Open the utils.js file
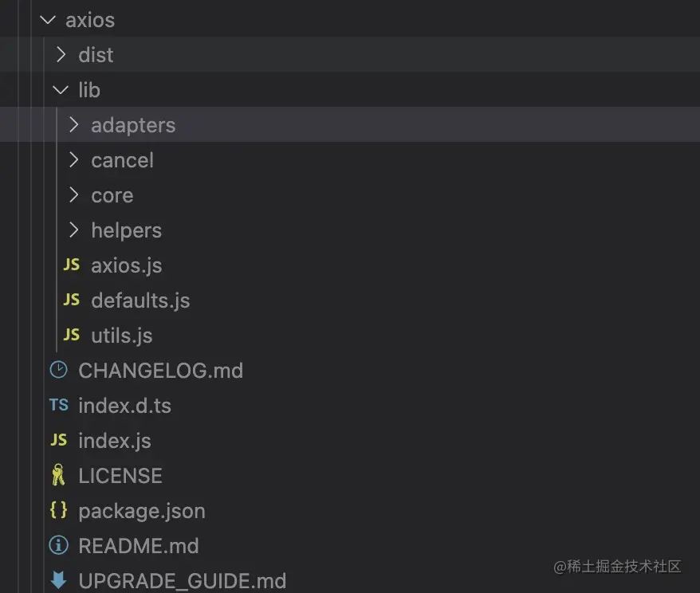700x593 pixels. point(122,336)
